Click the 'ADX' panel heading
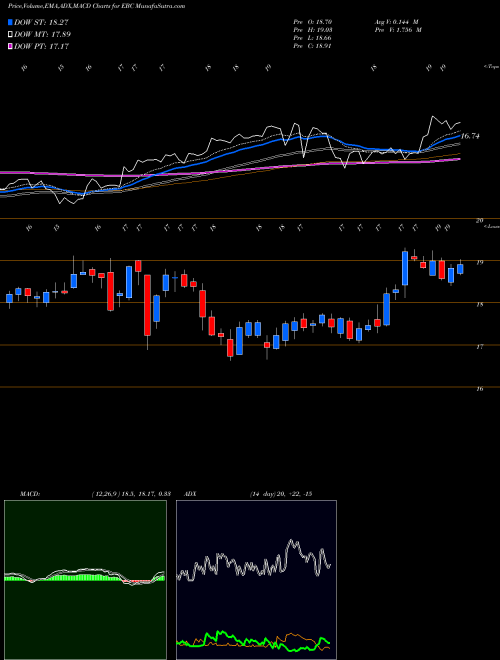The image size is (500, 660). (189, 493)
